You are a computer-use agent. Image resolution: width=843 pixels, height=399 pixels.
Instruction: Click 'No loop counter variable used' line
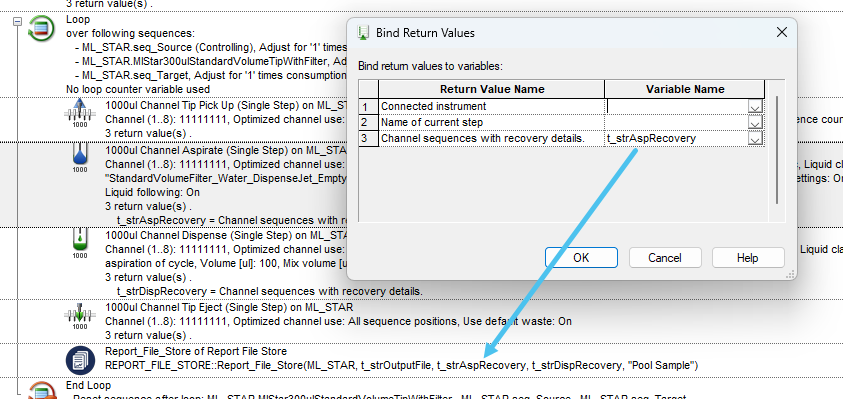(138, 89)
